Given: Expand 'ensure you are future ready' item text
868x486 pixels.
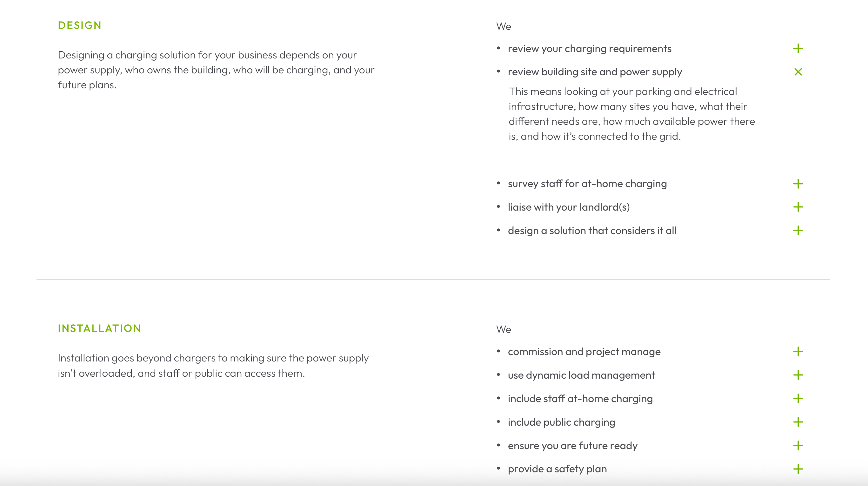Looking at the screenshot, I should [572, 446].
